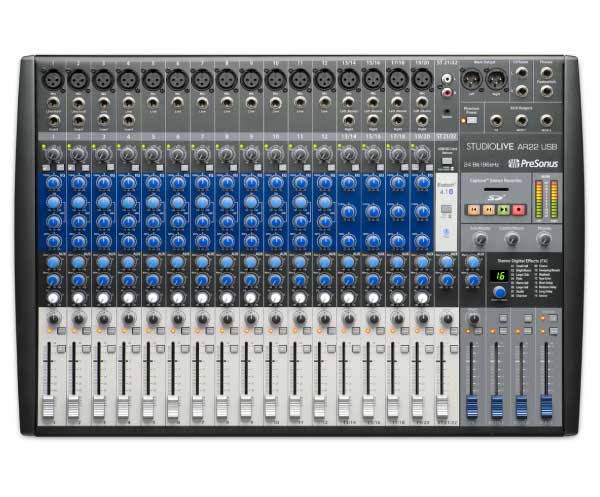Image resolution: width=600 pixels, height=497 pixels.
Task: Toggle the channel 9 solo button beside its fader
Action: (x=258, y=349)
